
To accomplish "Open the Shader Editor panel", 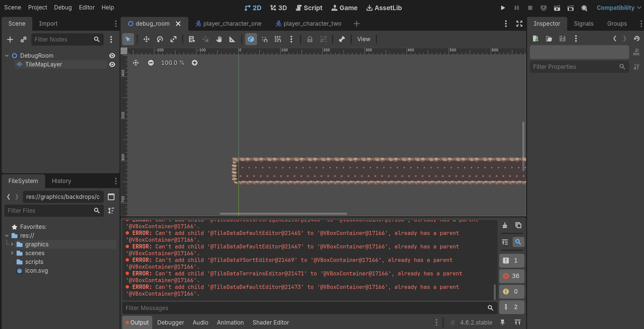I will [x=271, y=323].
